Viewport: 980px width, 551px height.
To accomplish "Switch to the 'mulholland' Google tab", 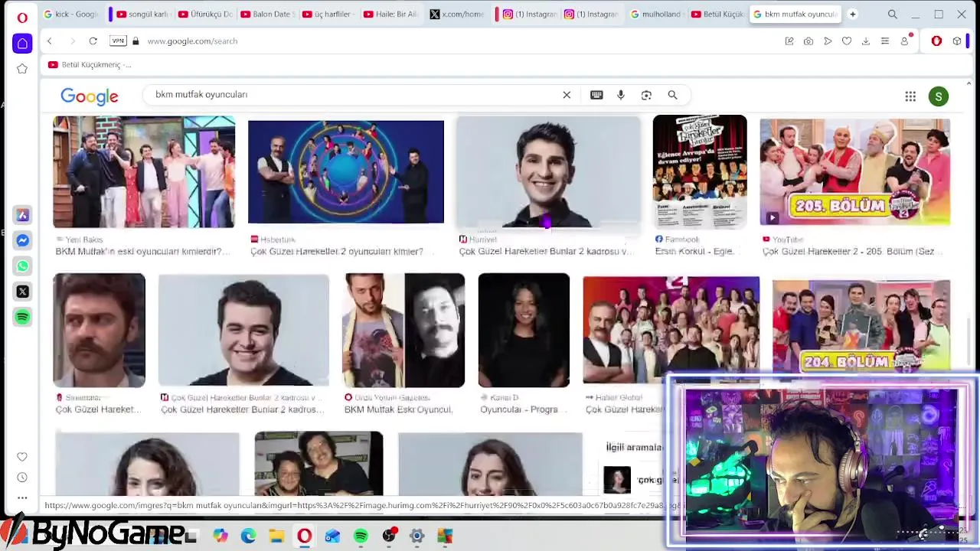I will point(656,14).
